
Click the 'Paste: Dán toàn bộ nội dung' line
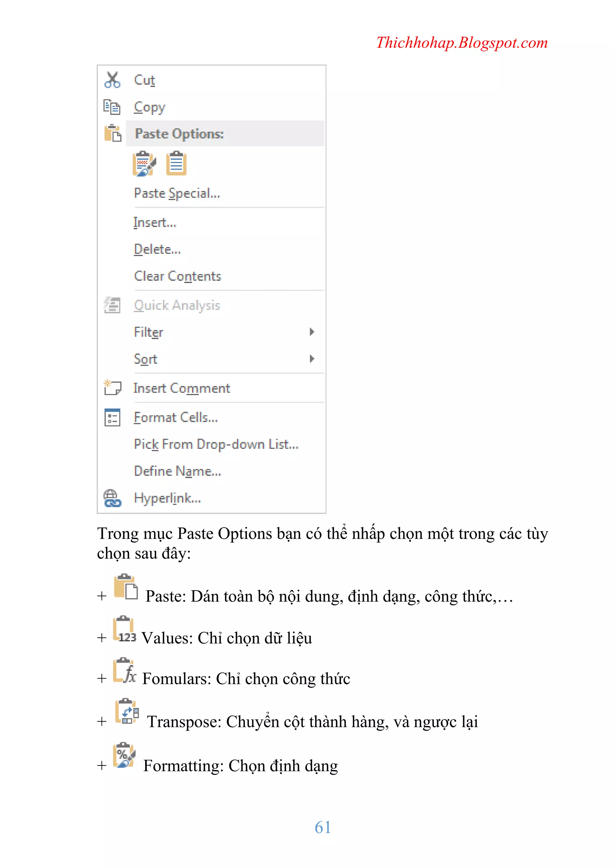coord(329,596)
